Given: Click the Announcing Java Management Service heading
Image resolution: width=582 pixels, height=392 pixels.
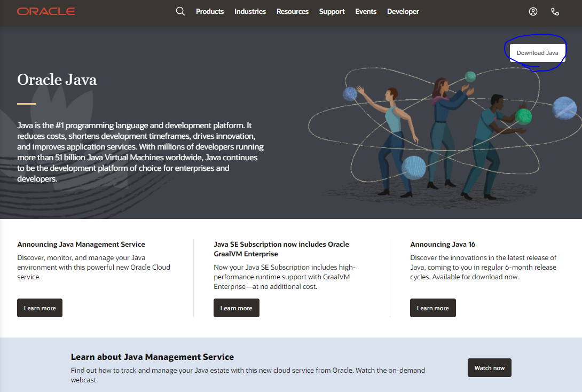Looking at the screenshot, I should click(81, 244).
